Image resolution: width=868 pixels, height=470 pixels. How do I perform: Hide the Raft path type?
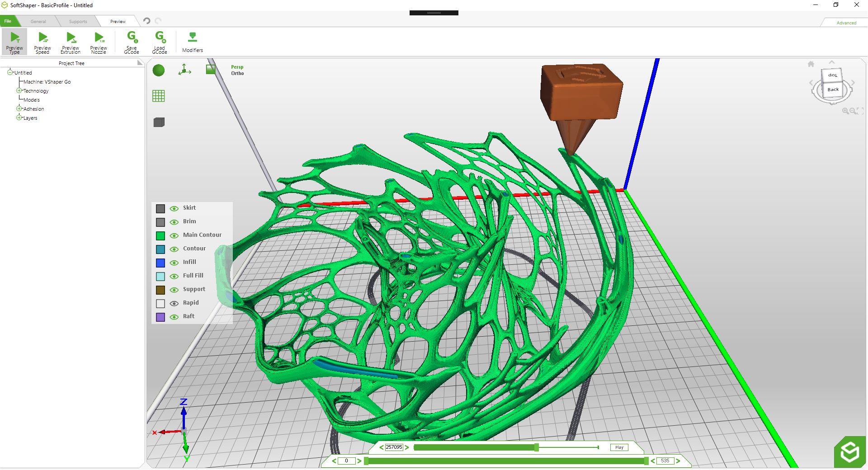pyautogui.click(x=174, y=317)
